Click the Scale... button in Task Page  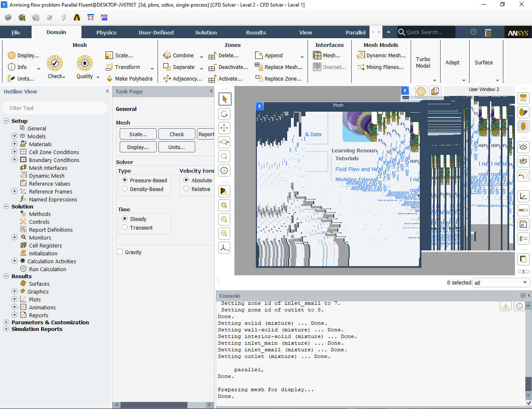(138, 134)
